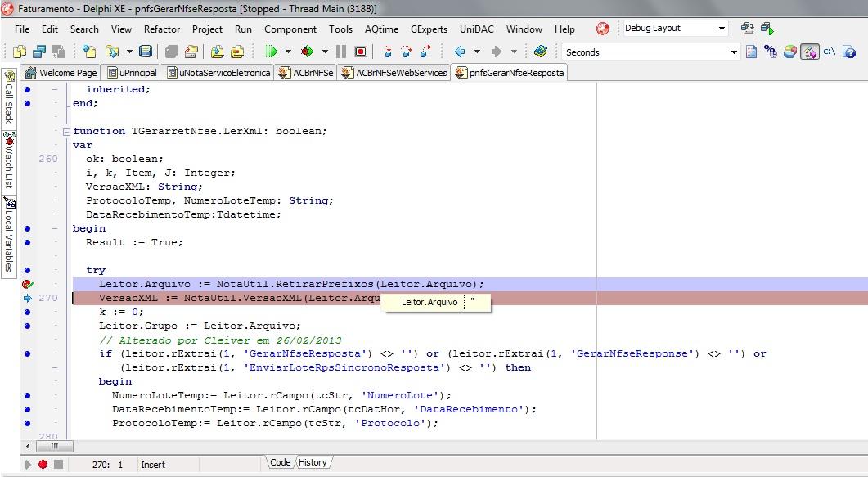
Task: Set a breakpoint on the ProtocoloTemp line
Action: point(27,423)
